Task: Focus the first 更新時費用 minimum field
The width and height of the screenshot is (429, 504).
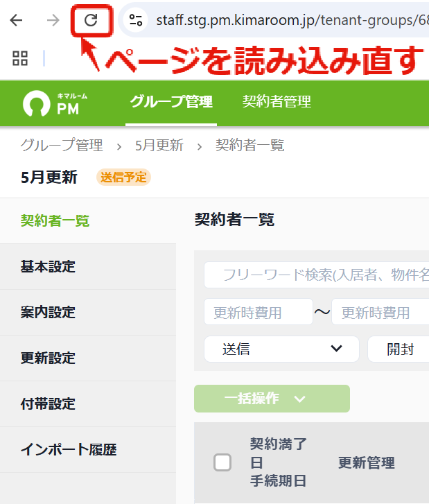Action: [259, 312]
